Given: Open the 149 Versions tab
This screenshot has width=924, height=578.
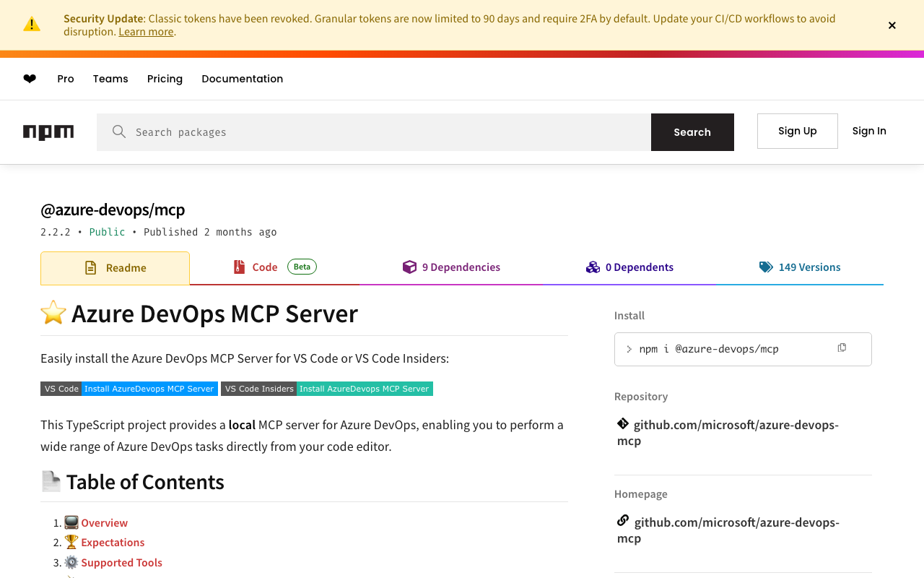Looking at the screenshot, I should [x=800, y=267].
